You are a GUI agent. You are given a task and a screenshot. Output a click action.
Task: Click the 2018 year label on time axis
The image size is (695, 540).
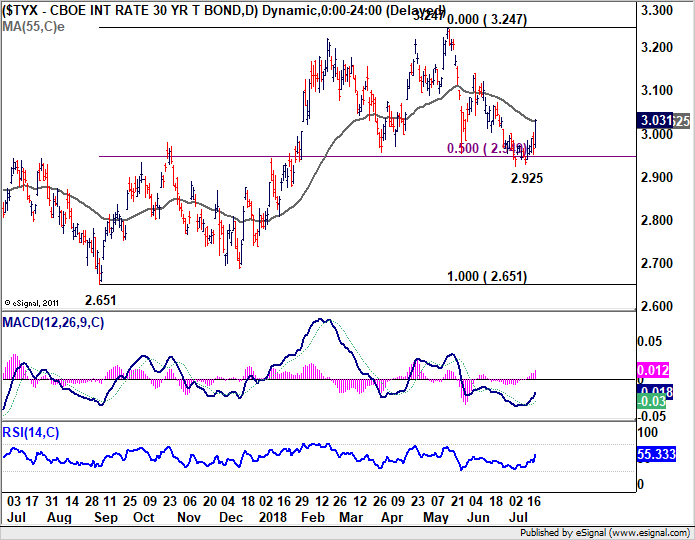273,517
